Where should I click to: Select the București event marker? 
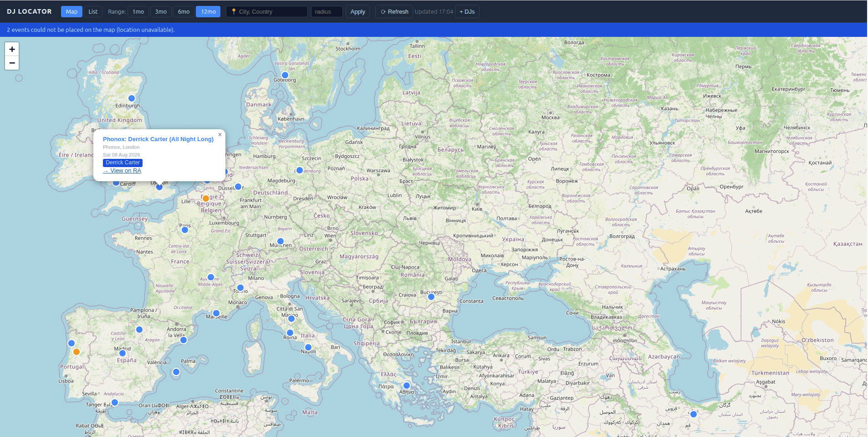tap(431, 297)
